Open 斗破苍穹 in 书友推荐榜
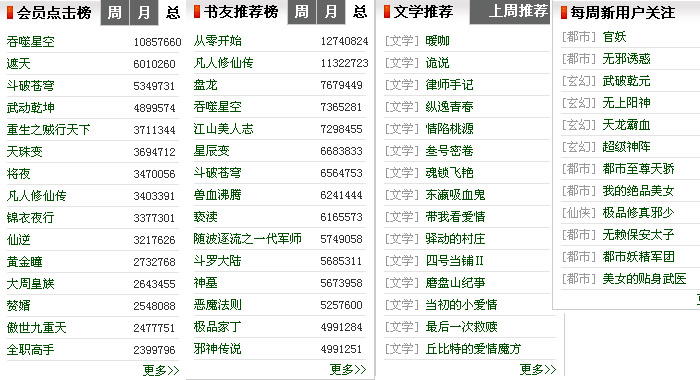 pyautogui.click(x=218, y=173)
